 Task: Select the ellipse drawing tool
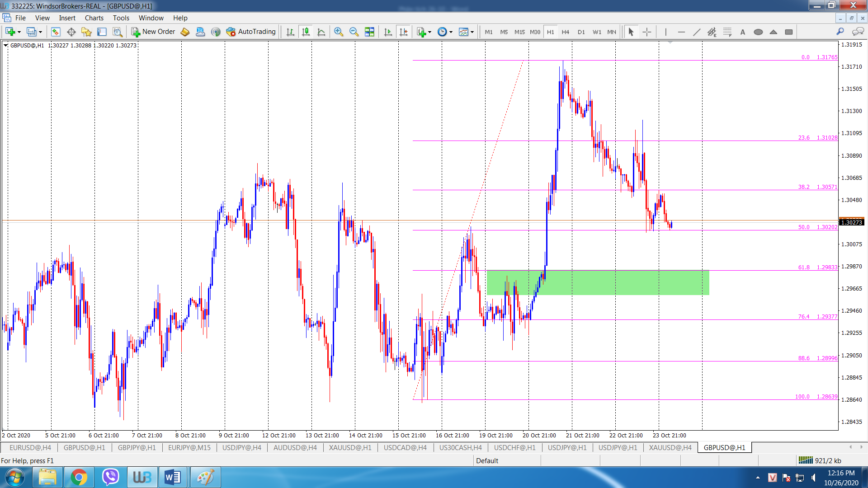(x=758, y=32)
